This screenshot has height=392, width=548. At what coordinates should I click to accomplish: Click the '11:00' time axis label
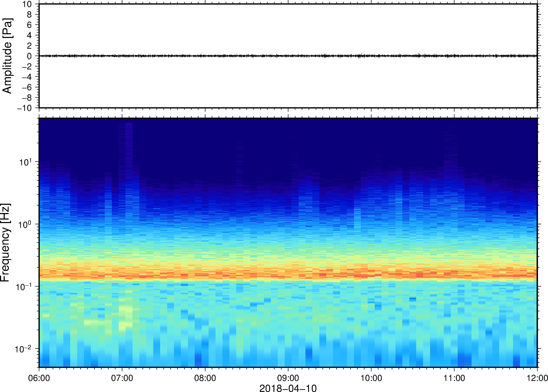[454, 378]
